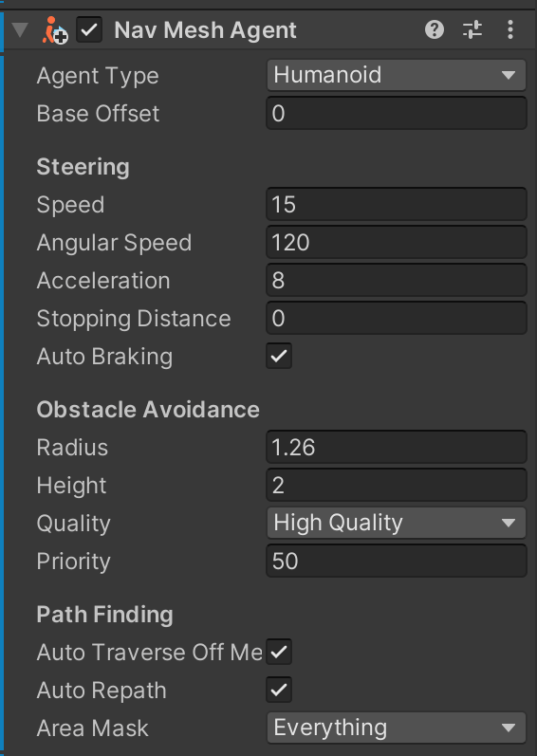Open the component presets icon
The image size is (537, 756).
point(472,30)
